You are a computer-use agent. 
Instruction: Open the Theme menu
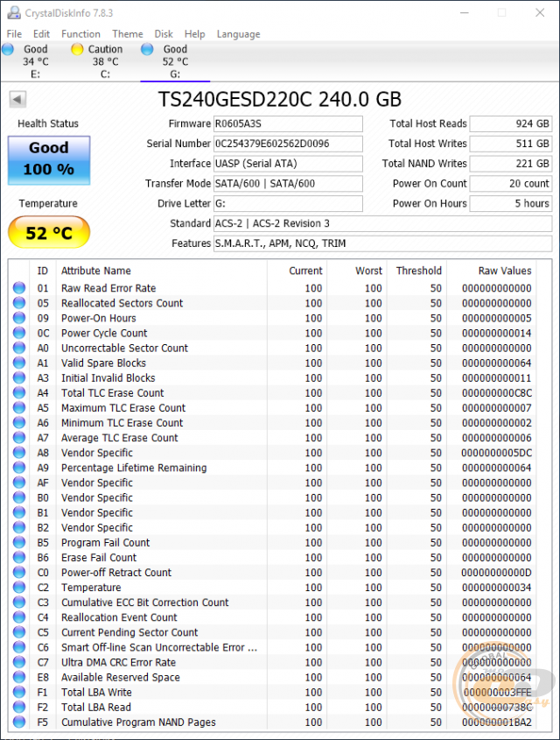127,34
